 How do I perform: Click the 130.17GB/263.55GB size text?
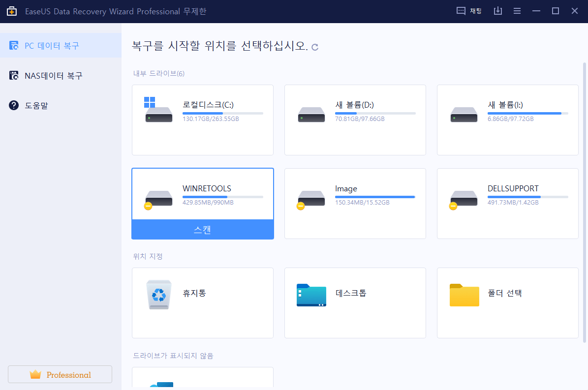(211, 119)
